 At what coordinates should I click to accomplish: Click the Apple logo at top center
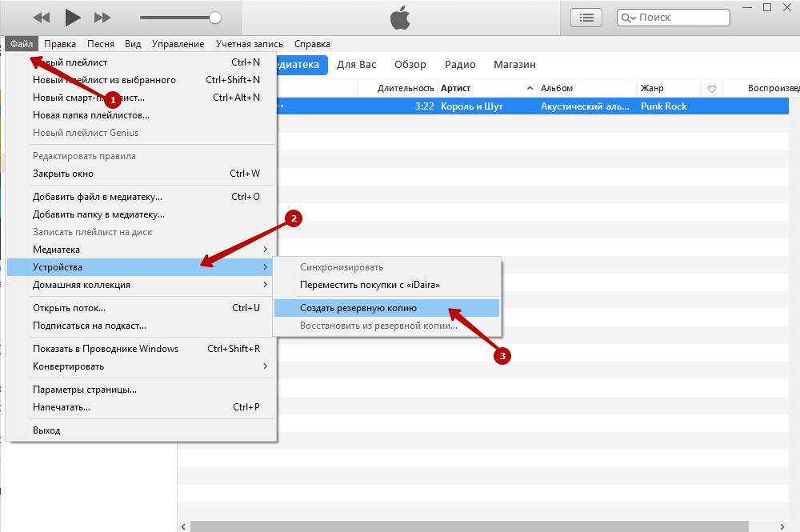399,17
